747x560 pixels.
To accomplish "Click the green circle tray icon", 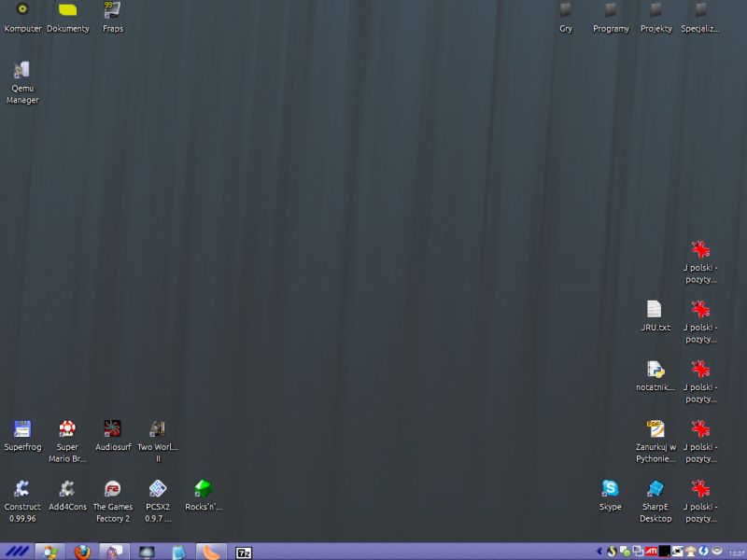I will click(626, 552).
